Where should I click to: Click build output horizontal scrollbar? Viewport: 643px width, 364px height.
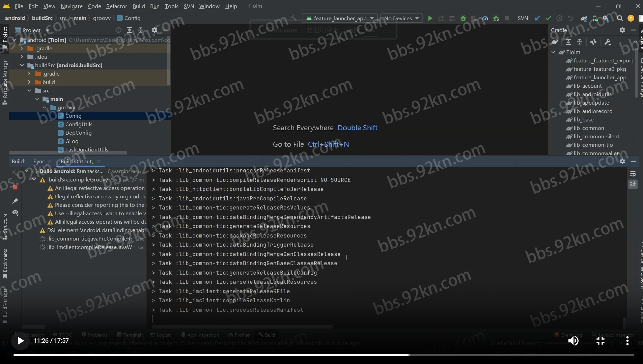[x=243, y=327]
